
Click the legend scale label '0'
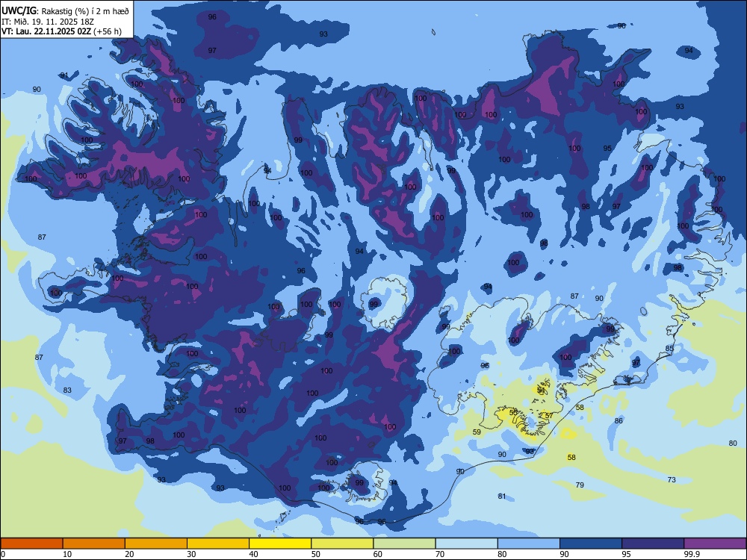click(3, 554)
